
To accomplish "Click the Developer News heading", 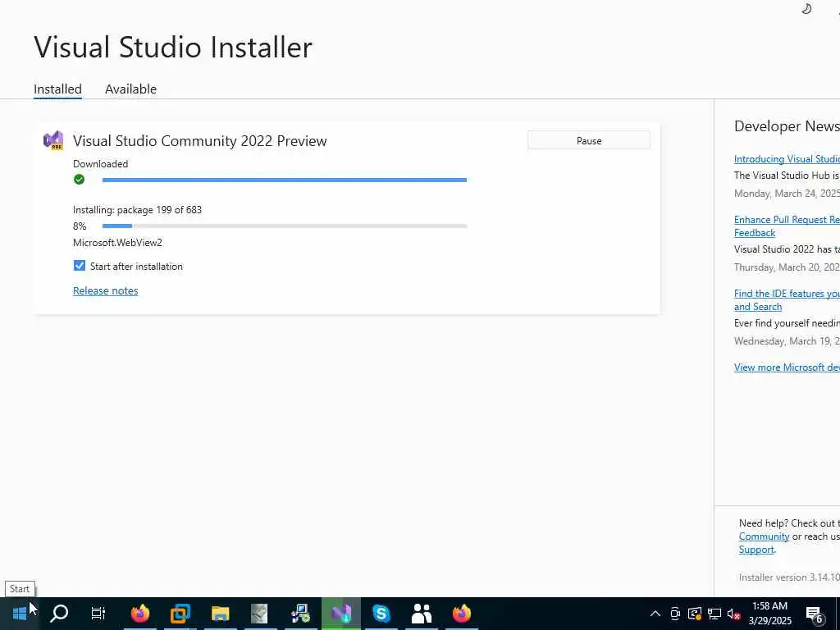I will click(787, 126).
